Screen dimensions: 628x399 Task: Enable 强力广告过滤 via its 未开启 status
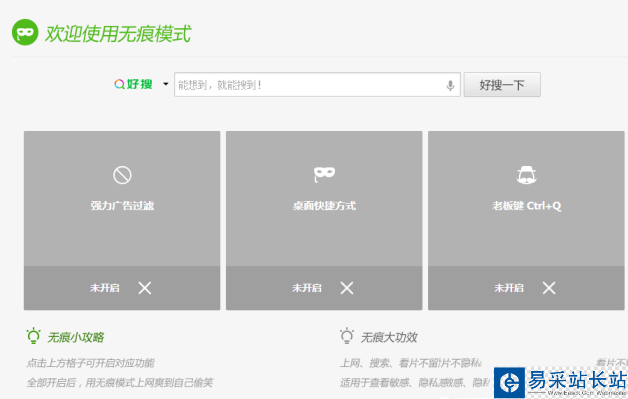[105, 288]
